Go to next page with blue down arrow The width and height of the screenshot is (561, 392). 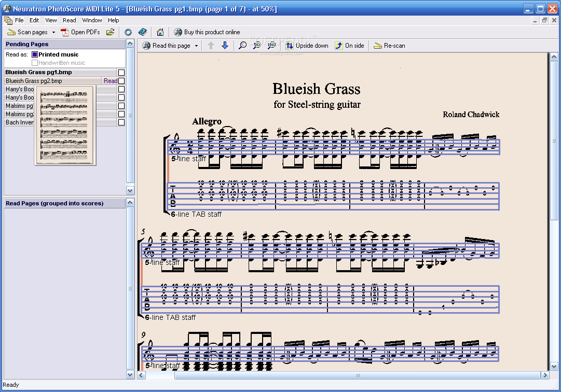tap(225, 46)
